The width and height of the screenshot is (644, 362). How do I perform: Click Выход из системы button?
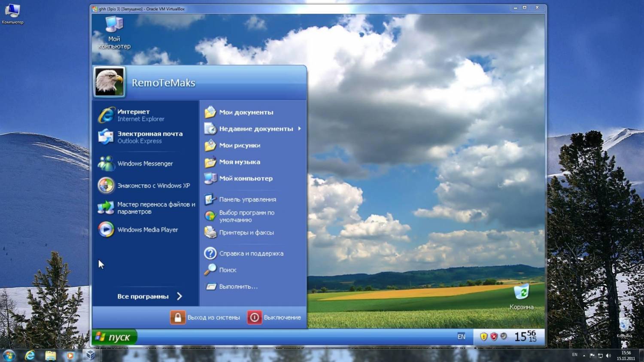[205, 317]
